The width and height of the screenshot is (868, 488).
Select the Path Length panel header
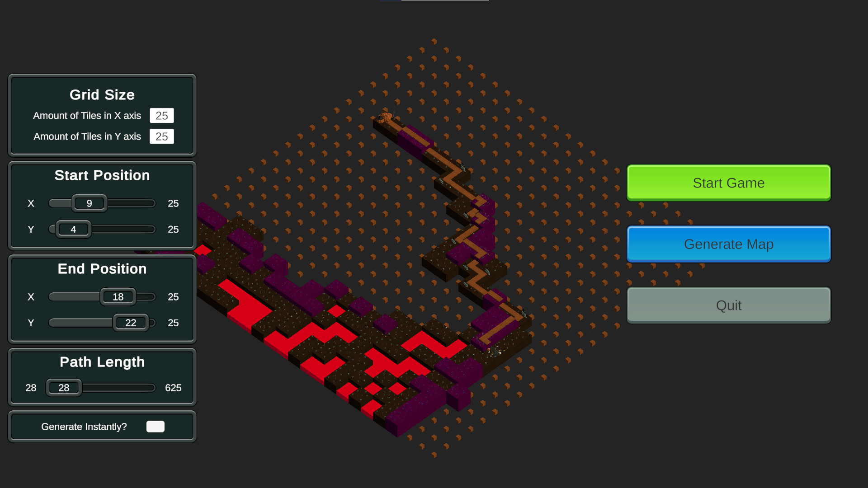click(x=101, y=362)
